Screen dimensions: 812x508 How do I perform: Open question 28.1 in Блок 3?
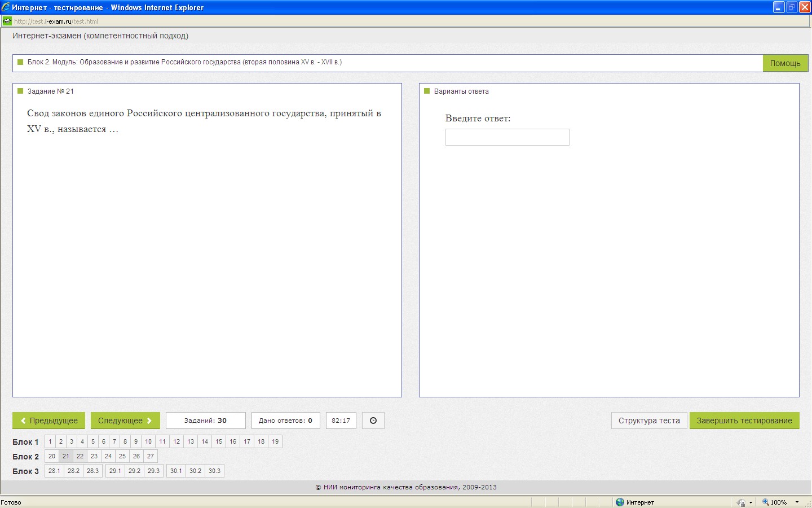click(x=54, y=471)
